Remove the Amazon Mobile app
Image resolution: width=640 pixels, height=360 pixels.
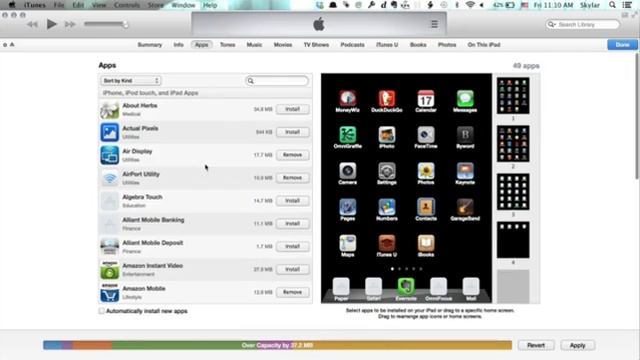292,292
